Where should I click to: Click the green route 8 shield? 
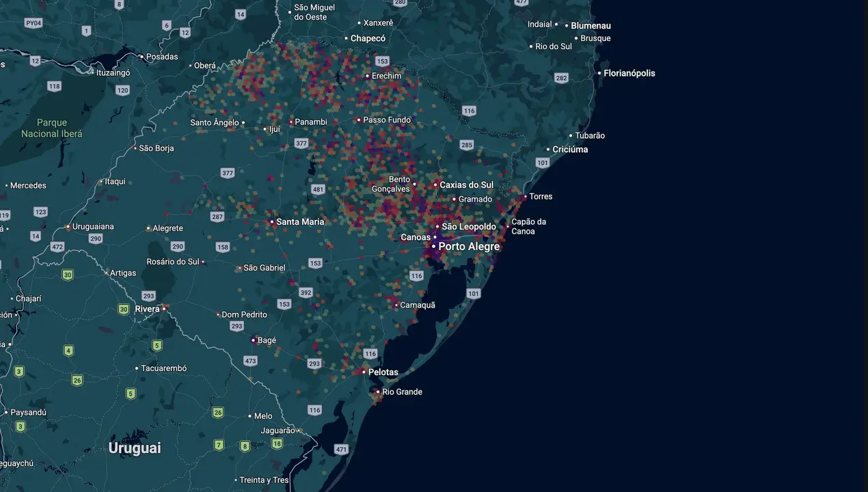pyautogui.click(x=245, y=446)
